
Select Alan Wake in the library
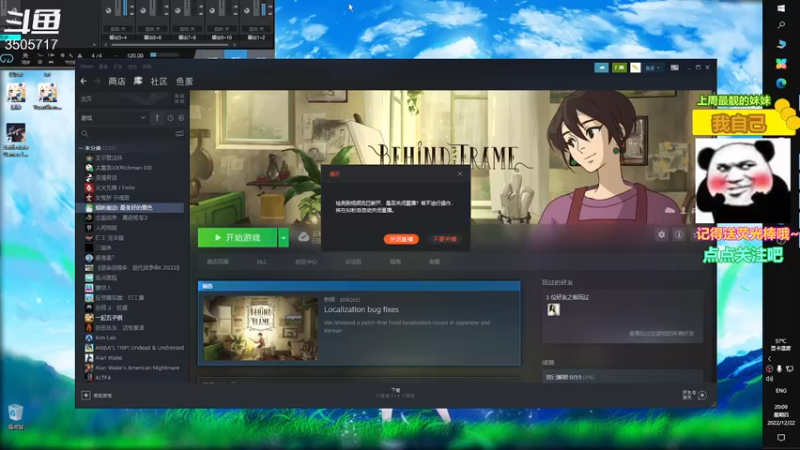pyautogui.click(x=109, y=358)
